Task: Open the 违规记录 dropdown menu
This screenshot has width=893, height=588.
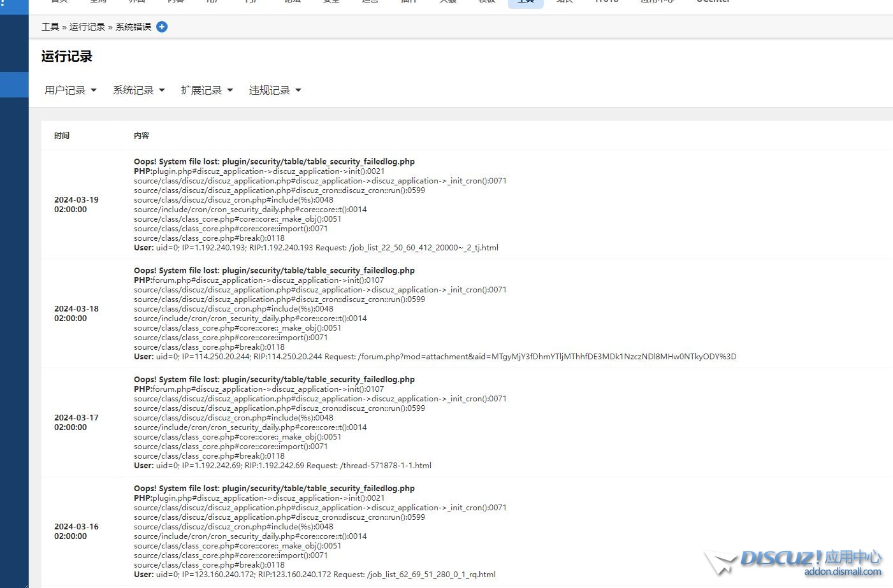Action: click(275, 90)
